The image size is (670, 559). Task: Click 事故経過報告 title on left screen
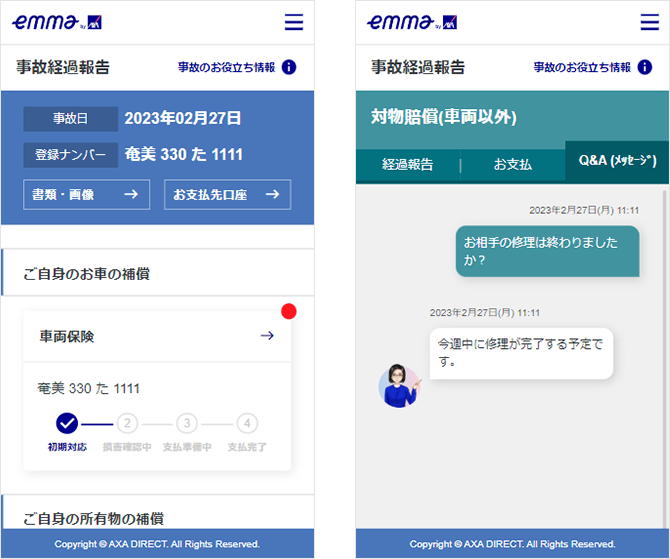pyautogui.click(x=63, y=67)
